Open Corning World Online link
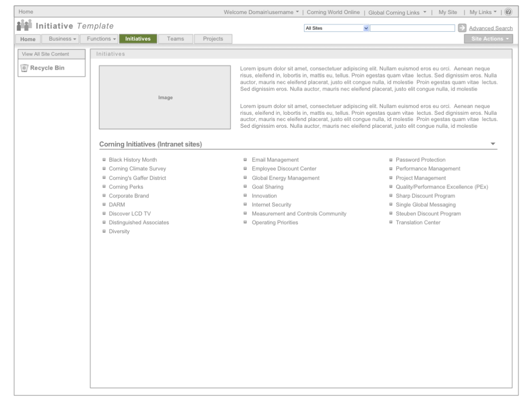Screen dimensions: 532x399 (x=333, y=12)
